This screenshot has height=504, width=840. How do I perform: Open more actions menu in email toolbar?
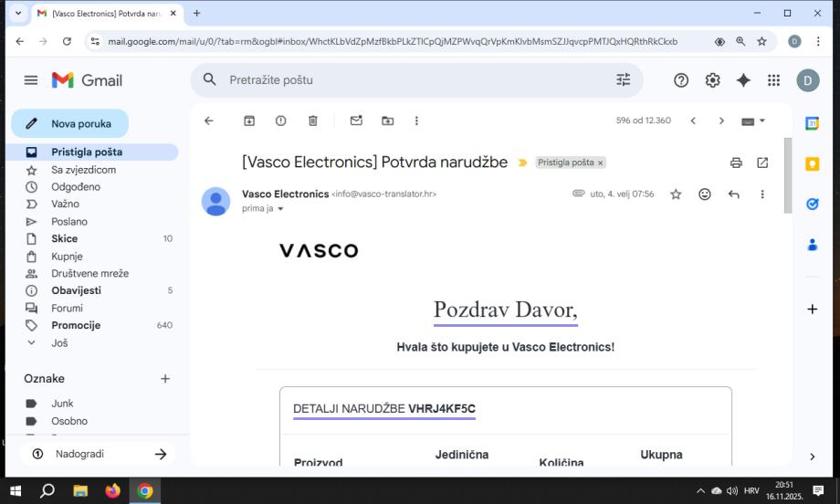[416, 121]
